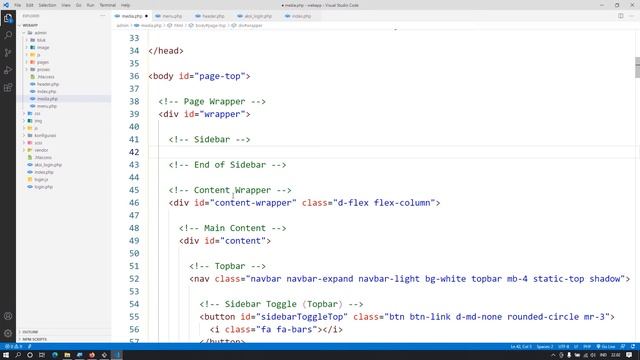
Task: Click the Spaces indentation status item
Action: coord(545,347)
